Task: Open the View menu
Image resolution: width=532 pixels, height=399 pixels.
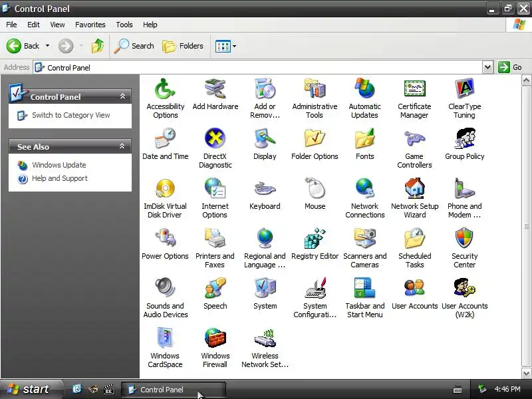Action: tap(57, 25)
